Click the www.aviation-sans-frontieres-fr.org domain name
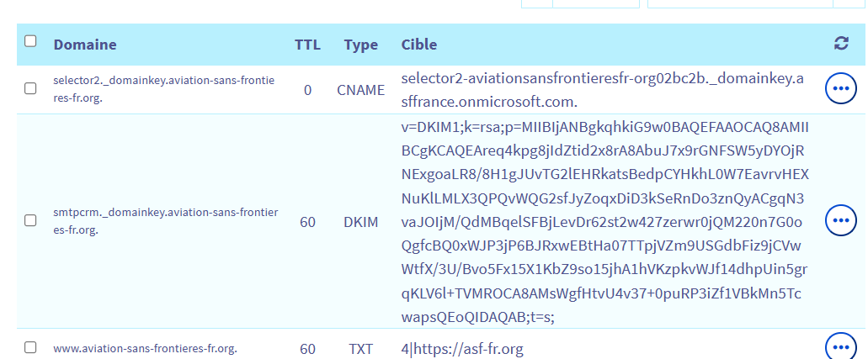Viewport: 868px width, 359px height. (x=145, y=348)
